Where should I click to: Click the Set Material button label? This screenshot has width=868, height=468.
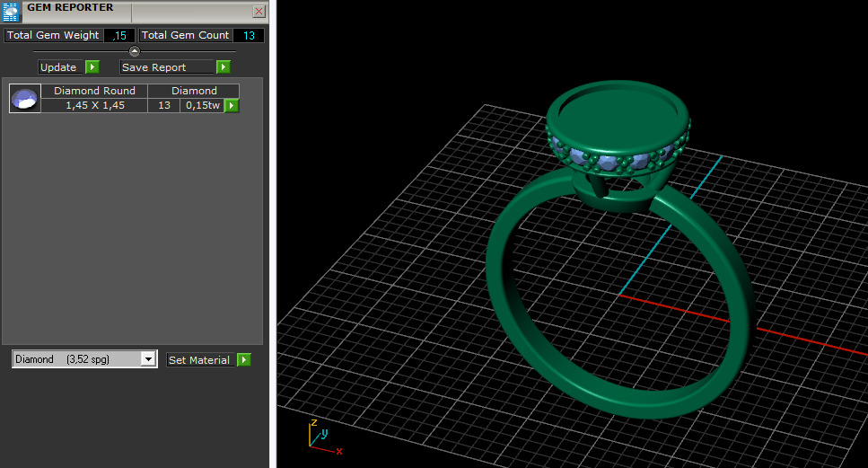pos(200,360)
